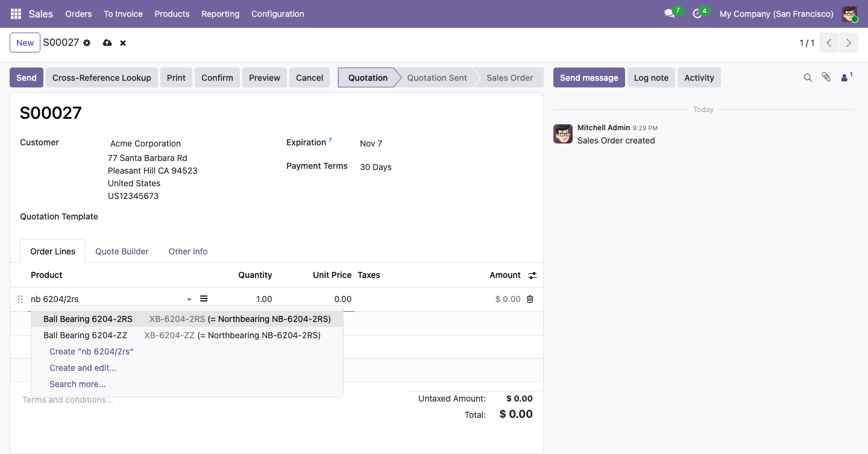The width and height of the screenshot is (868, 454).
Task: Click the New button
Action: coord(25,43)
